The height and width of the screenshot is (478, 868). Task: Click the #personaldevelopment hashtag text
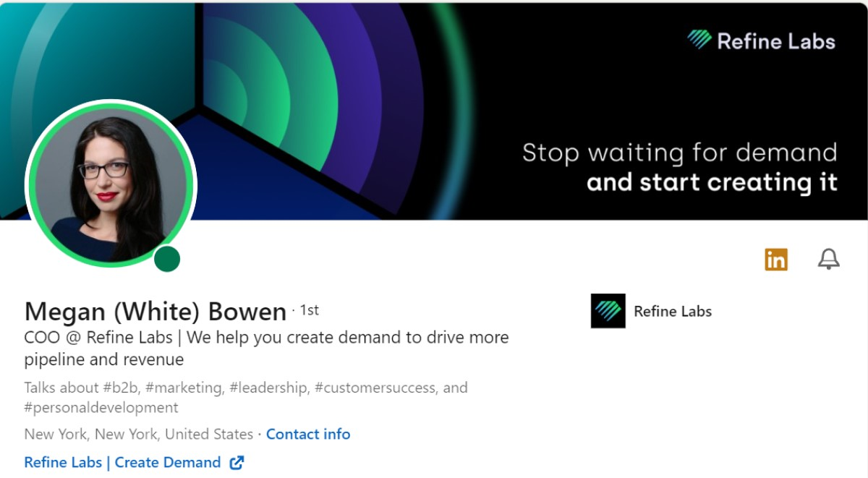[101, 408]
